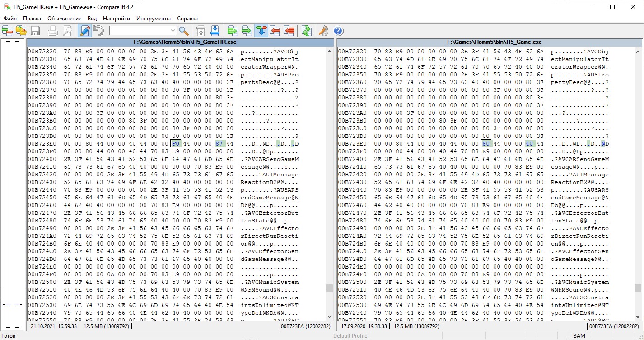The height and width of the screenshot is (340, 644).
Task: Click the open files folder icon
Action: point(21,31)
